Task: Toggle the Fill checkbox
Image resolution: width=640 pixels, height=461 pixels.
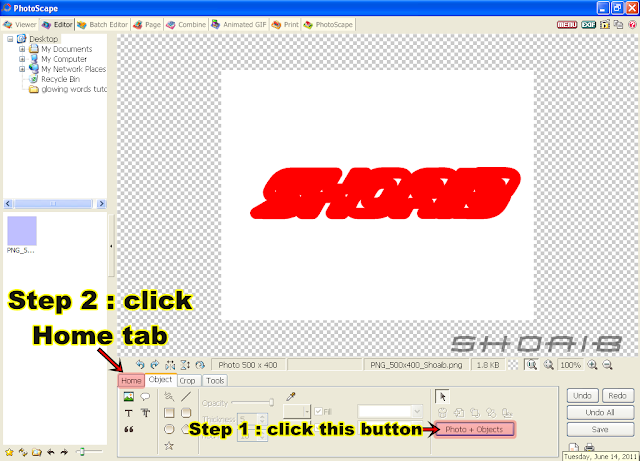Action: pyautogui.click(x=319, y=412)
